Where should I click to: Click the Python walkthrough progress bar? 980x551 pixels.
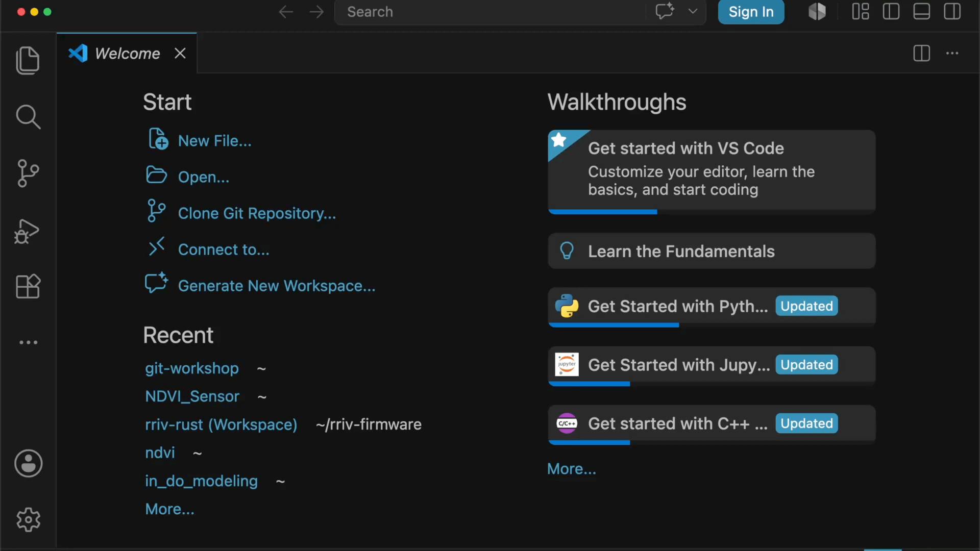click(712, 325)
